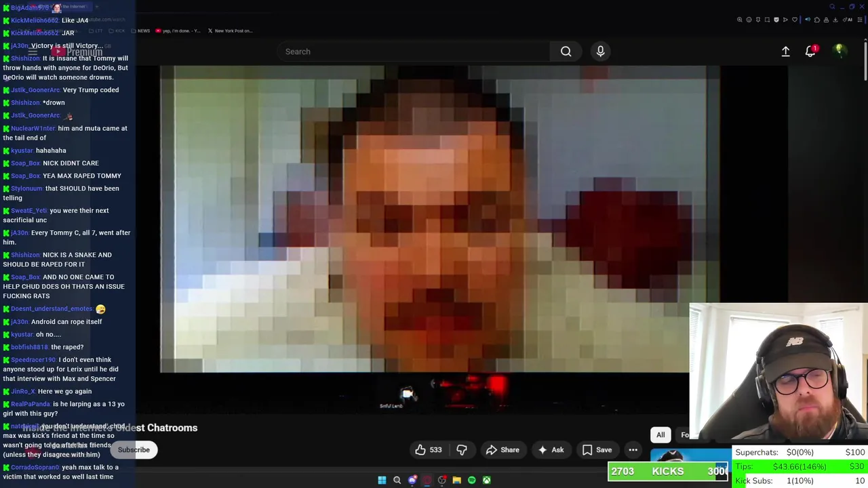Open the YouTube notifications bell
The height and width of the screenshot is (488, 868).
click(810, 52)
